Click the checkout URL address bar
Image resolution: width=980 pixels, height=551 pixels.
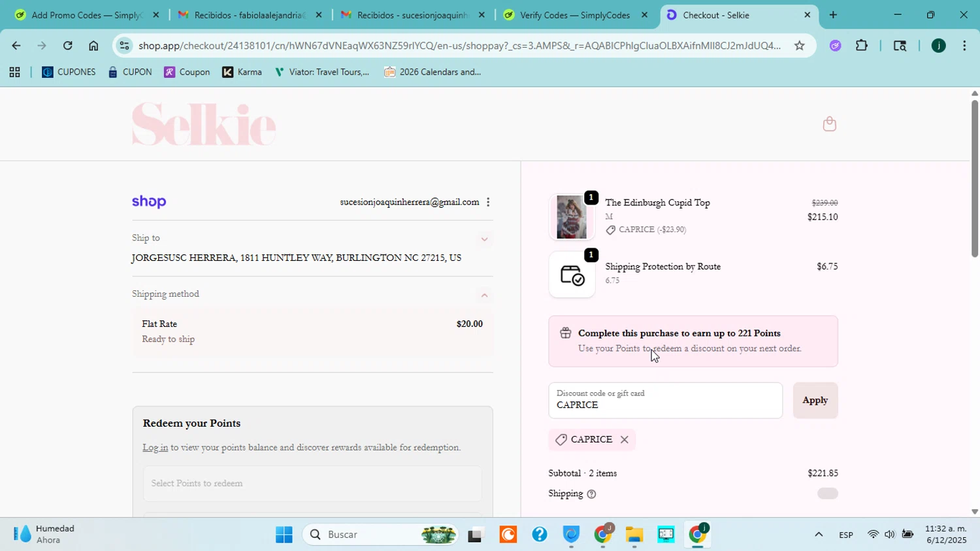(x=459, y=46)
